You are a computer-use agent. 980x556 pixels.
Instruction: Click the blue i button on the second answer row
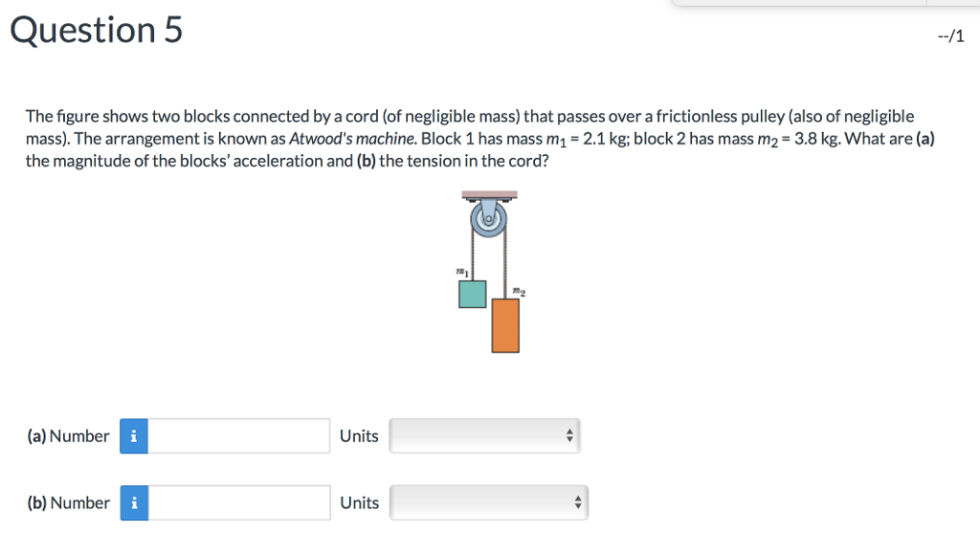(x=134, y=501)
